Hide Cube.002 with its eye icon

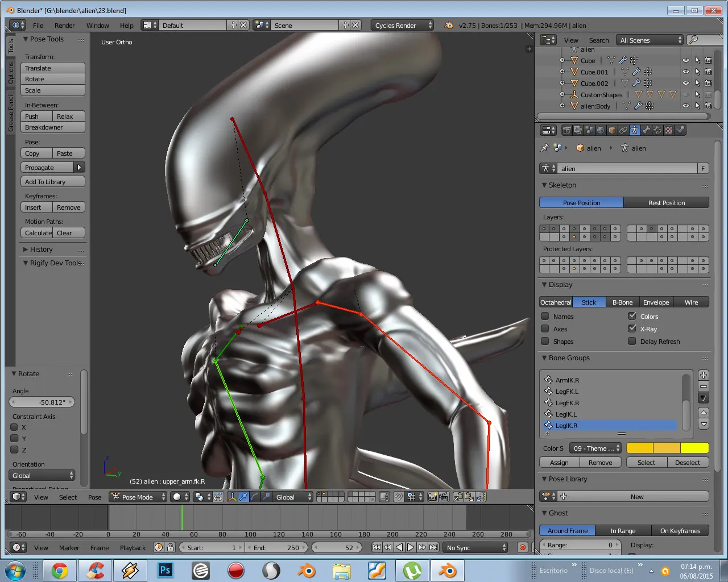pyautogui.click(x=686, y=83)
